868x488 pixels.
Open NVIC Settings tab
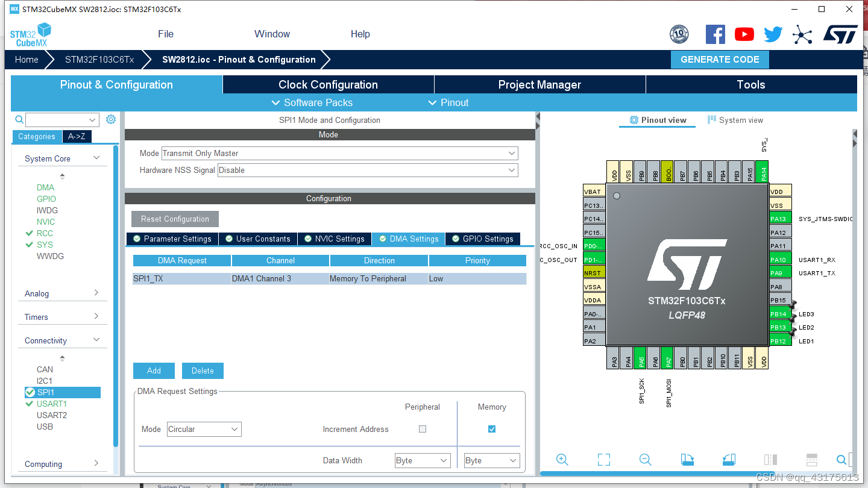click(x=335, y=239)
